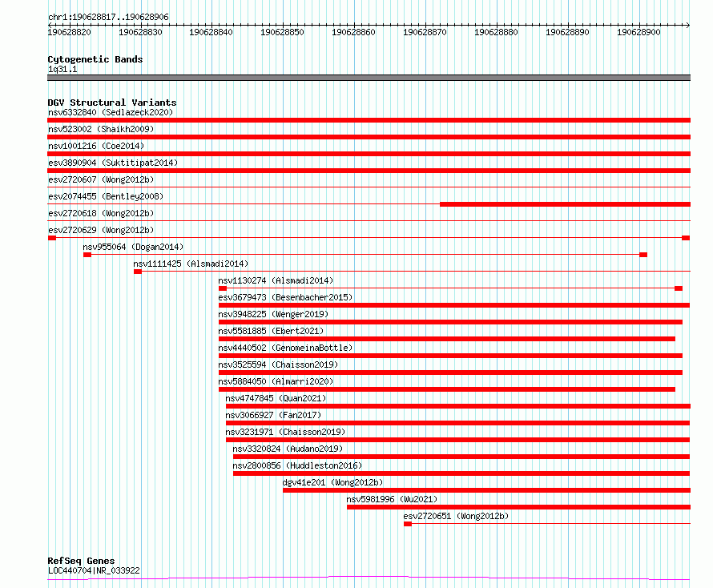Open variant nsv4440502 (GenomeinaBottle)

click(x=285, y=348)
